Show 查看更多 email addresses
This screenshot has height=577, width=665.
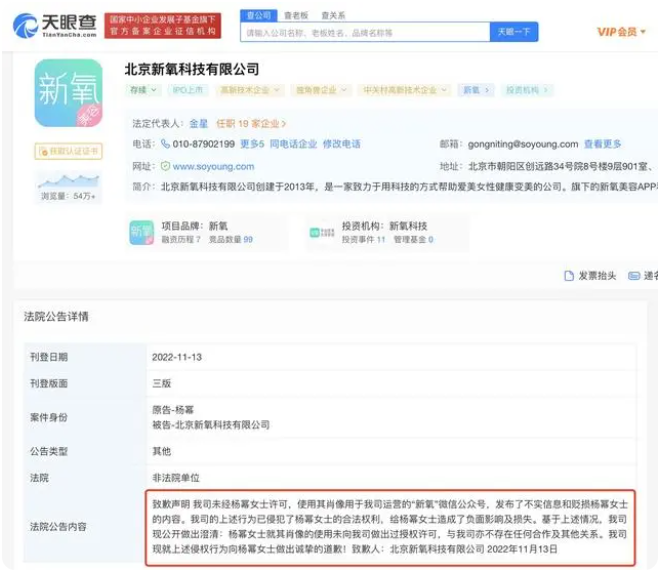click(602, 144)
